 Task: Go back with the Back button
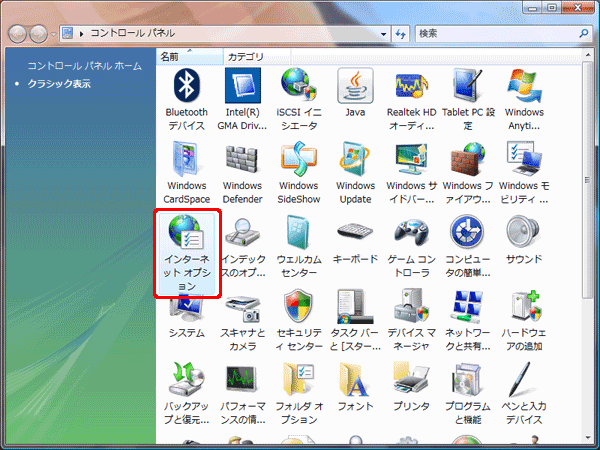coord(17,34)
